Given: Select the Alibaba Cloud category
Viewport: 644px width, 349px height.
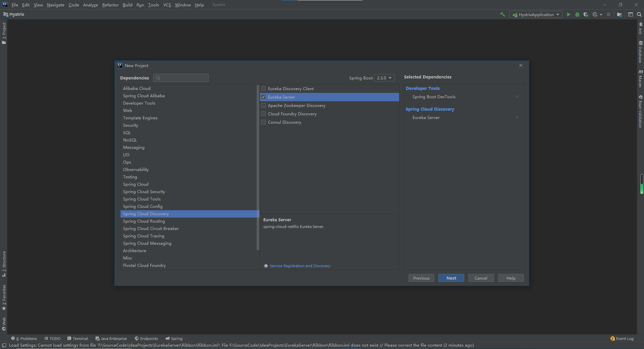Looking at the screenshot, I should point(189,88).
